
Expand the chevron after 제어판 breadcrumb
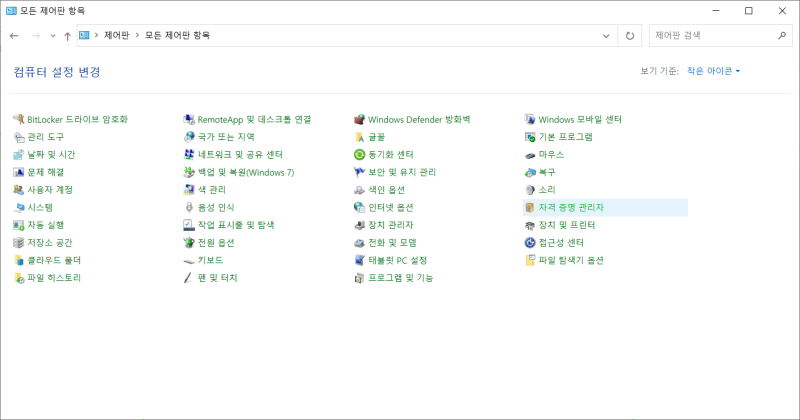[x=137, y=35]
